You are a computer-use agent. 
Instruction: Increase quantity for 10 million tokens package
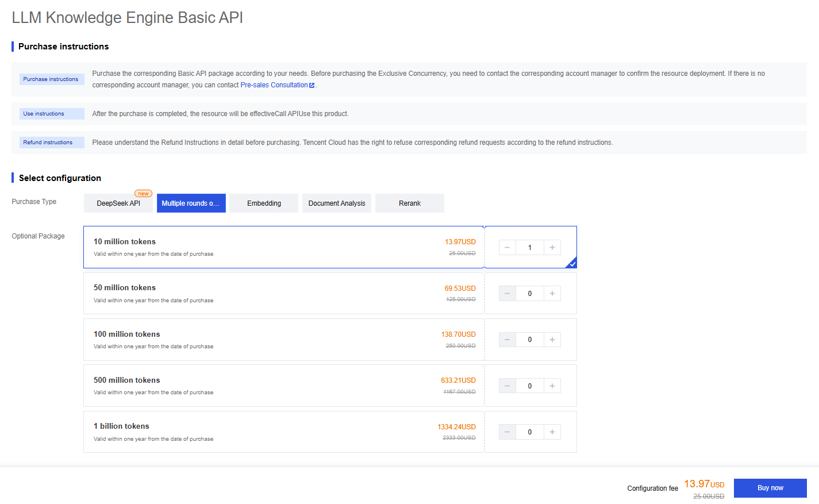click(552, 248)
